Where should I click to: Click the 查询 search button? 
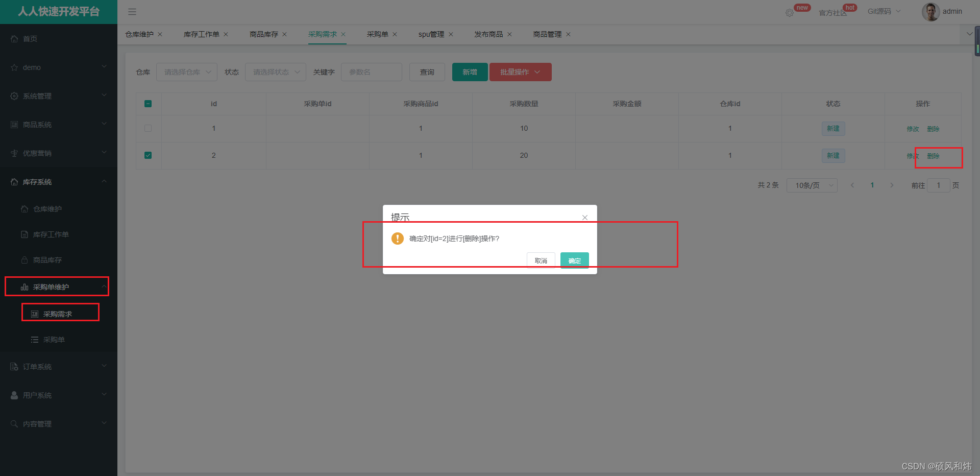[427, 72]
